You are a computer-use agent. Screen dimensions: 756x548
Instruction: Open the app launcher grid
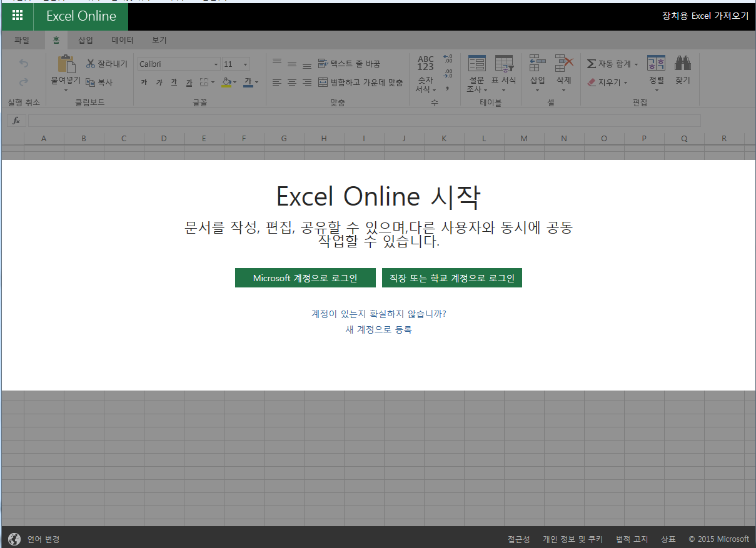point(18,16)
